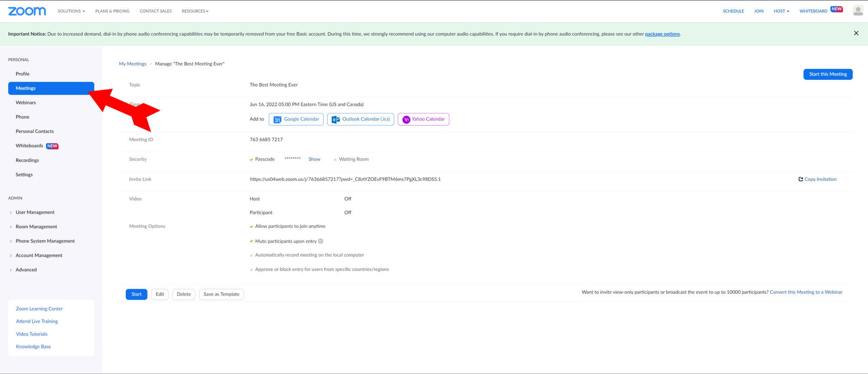Open the Resources dropdown
The width and height of the screenshot is (868, 374).
coord(195,11)
